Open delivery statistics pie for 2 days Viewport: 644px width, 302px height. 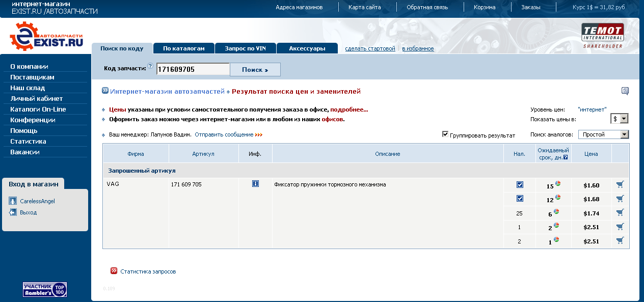click(556, 225)
